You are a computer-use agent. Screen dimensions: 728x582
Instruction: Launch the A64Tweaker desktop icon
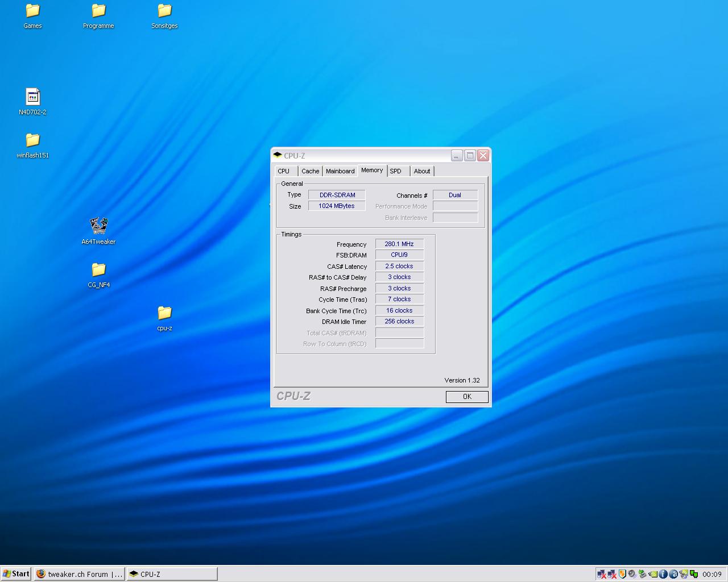coord(98,226)
